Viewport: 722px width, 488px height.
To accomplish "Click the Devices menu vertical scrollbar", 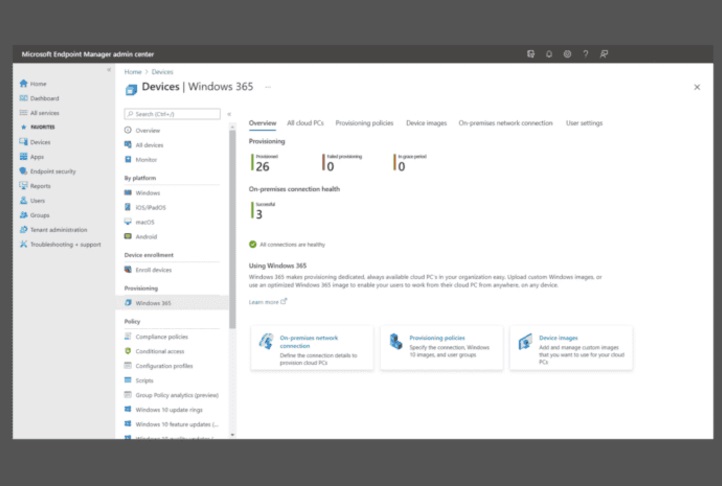I will point(232,229).
